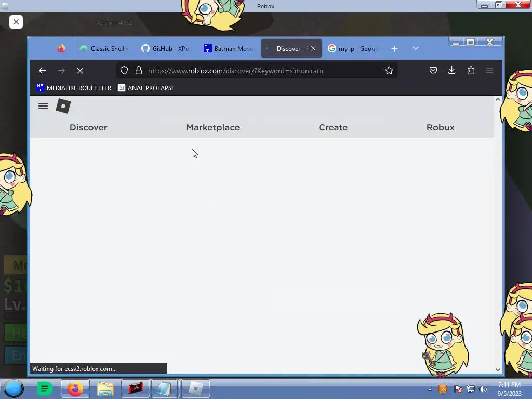Open the Firefox View pinned icon
532x399 pixels.
(61, 48)
